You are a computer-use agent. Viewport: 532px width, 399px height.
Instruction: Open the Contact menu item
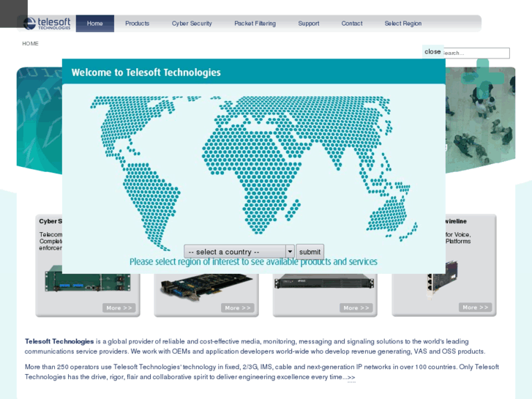352,23
